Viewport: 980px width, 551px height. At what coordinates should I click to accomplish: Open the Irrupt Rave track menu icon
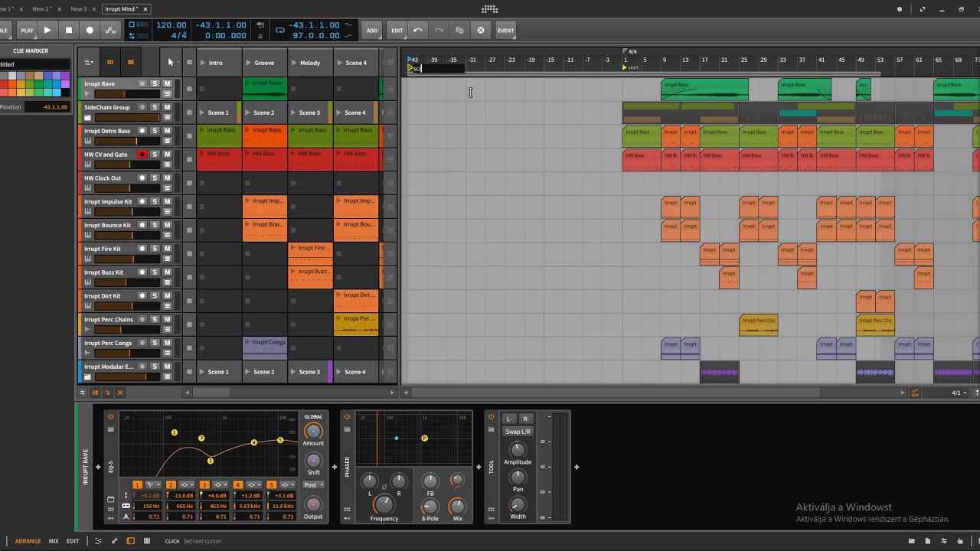click(x=167, y=94)
